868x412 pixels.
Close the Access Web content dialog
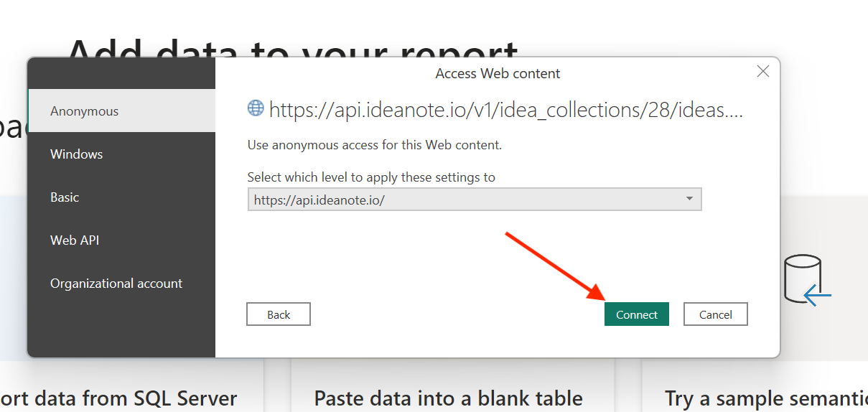(x=763, y=71)
